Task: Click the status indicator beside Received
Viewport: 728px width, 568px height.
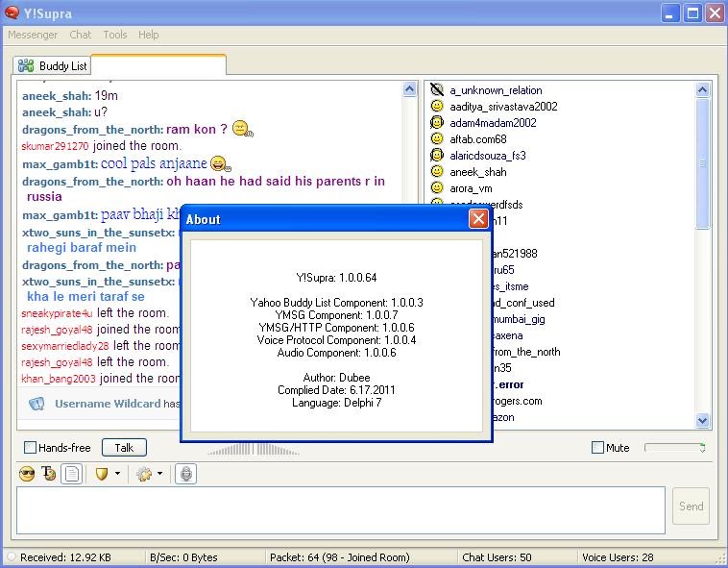Action: pos(12,556)
